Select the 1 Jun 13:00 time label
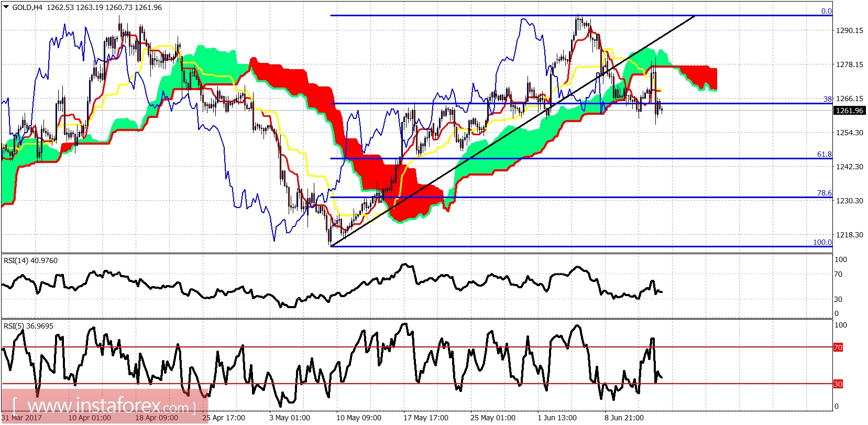 point(557,418)
